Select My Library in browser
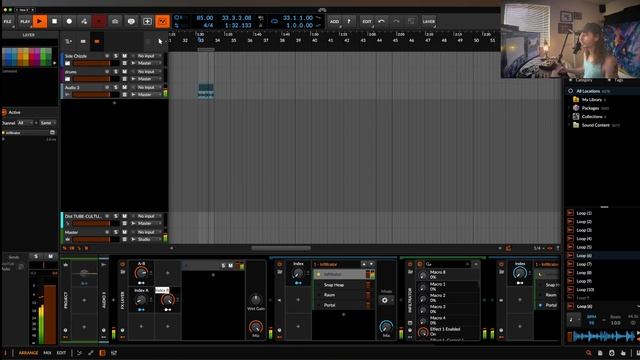 click(x=591, y=100)
